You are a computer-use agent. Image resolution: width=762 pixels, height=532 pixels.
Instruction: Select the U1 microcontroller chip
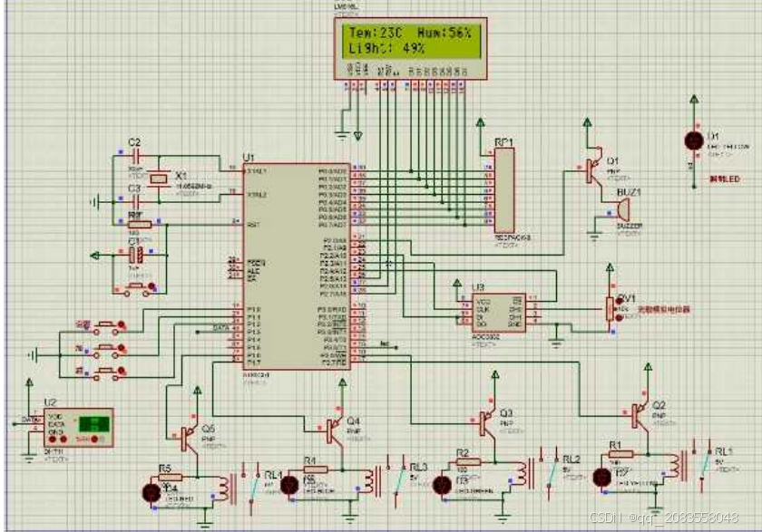297,266
